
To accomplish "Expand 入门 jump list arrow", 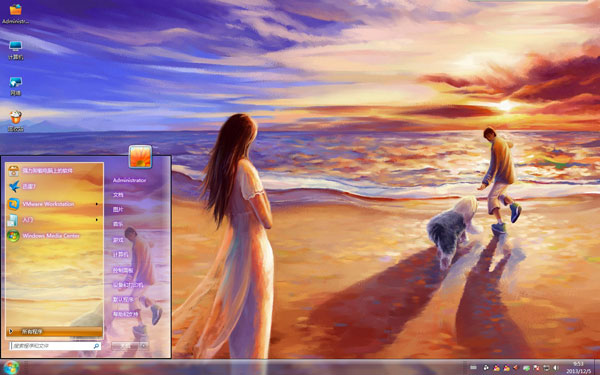I will tap(97, 220).
